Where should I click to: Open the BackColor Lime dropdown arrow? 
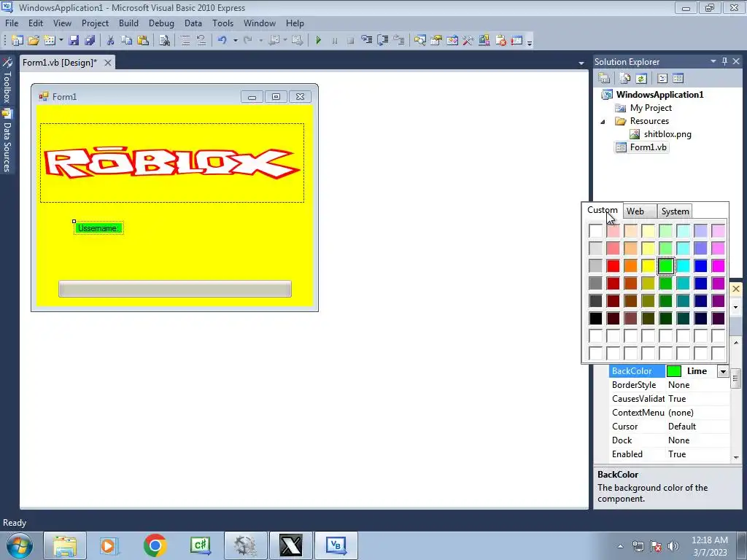(723, 371)
